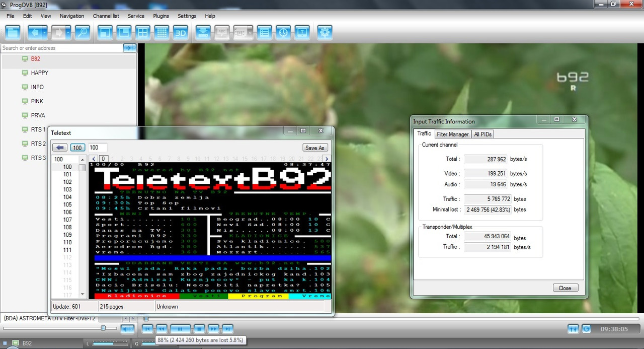
Task: Click the Back arrow toolbar button
Action: point(35,33)
